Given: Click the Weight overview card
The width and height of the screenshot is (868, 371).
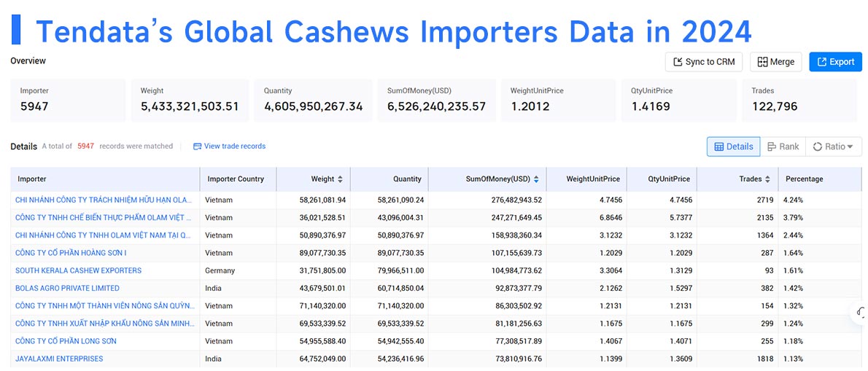Looking at the screenshot, I should pyautogui.click(x=190, y=101).
